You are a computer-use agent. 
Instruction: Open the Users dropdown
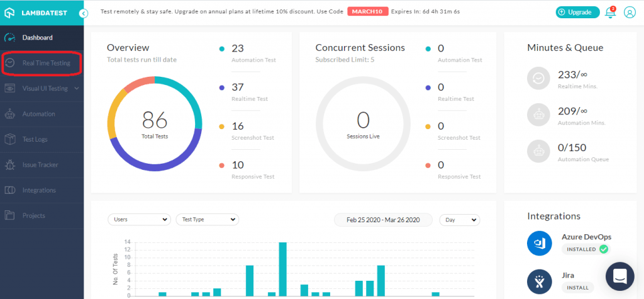[139, 220]
